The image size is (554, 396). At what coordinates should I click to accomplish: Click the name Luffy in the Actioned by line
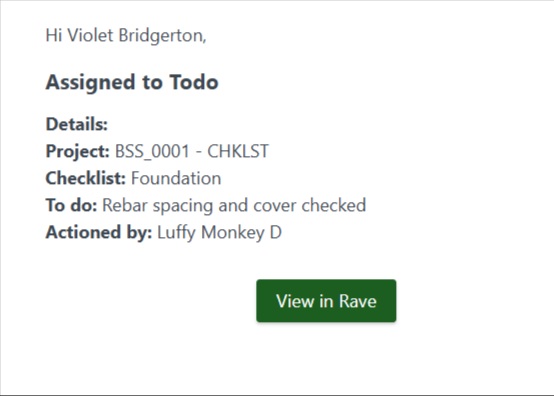(176, 233)
